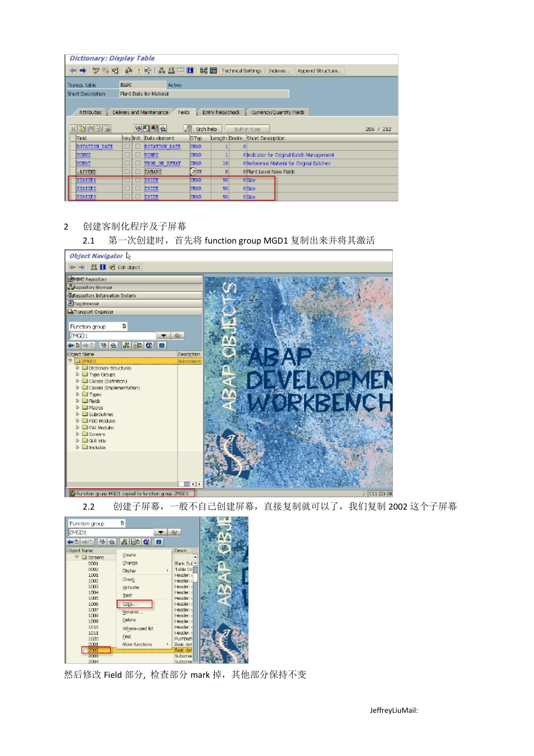Toggle Initial values checkbox for ROTATION_DATE row

pos(137,146)
